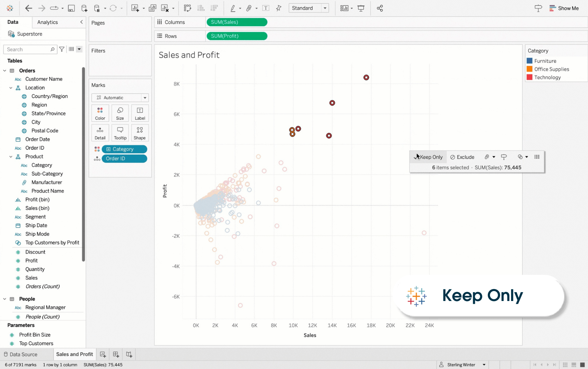588x369 pixels.
Task: Toggle Presentation Mode
Action: pyautogui.click(x=361, y=8)
